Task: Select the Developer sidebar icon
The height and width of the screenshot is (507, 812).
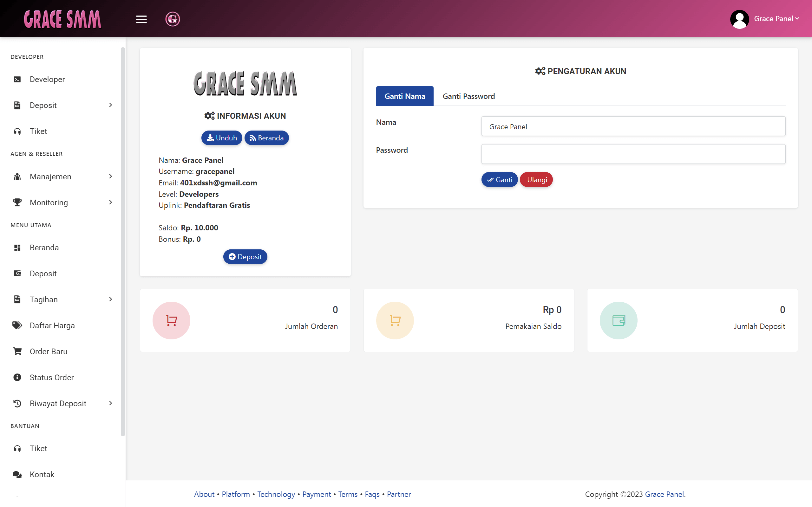Action: pyautogui.click(x=17, y=79)
